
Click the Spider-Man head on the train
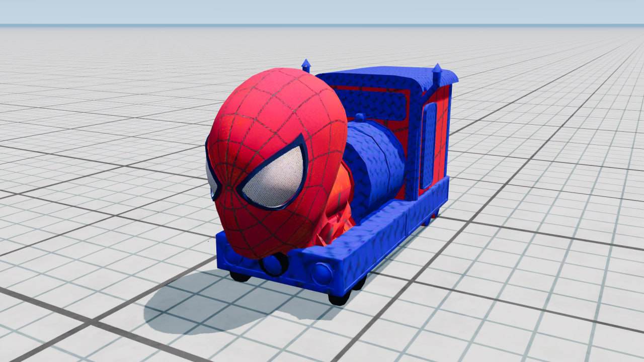pos(277,163)
